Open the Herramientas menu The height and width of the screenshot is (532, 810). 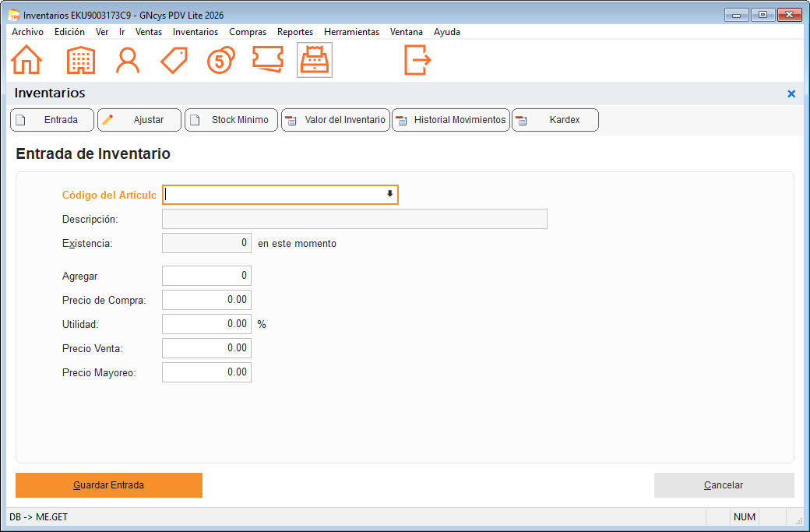[351, 32]
